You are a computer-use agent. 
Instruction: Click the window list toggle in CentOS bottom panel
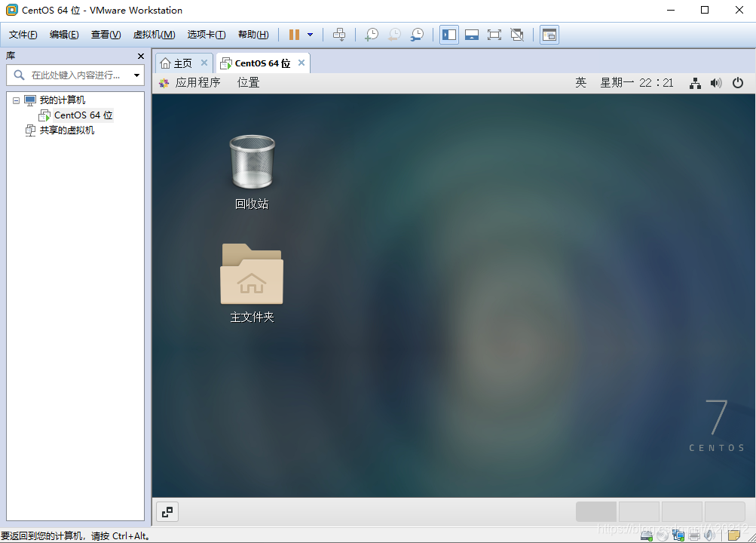click(167, 512)
